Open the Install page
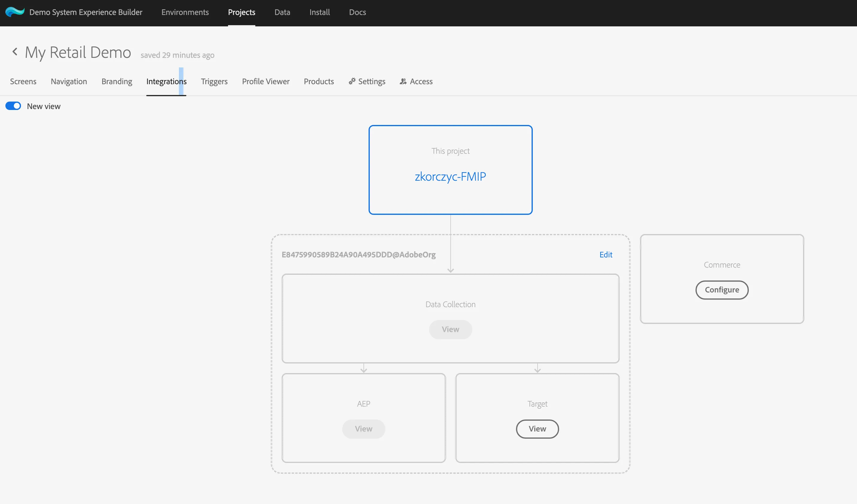The width and height of the screenshot is (857, 504). tap(319, 12)
